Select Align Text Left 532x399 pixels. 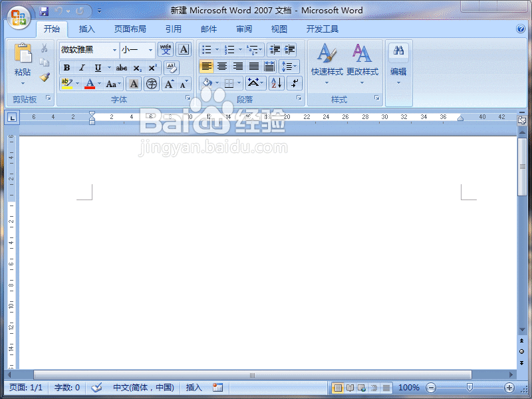[206, 66]
